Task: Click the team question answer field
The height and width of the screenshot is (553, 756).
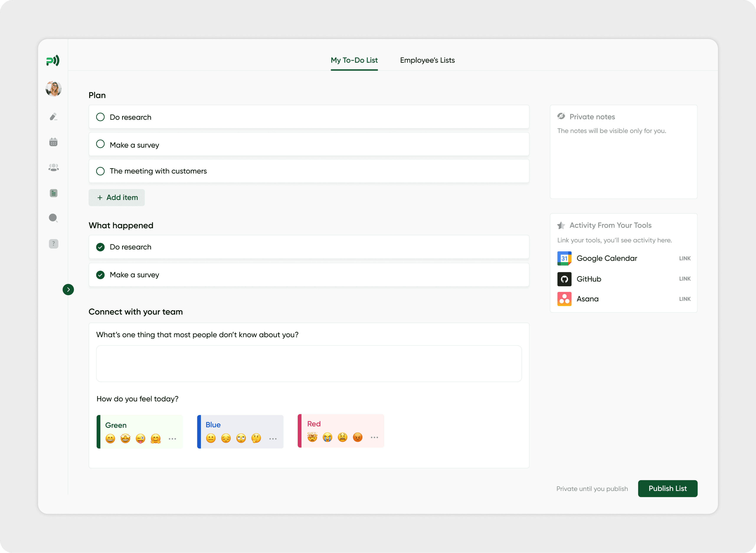Action: 309,364
